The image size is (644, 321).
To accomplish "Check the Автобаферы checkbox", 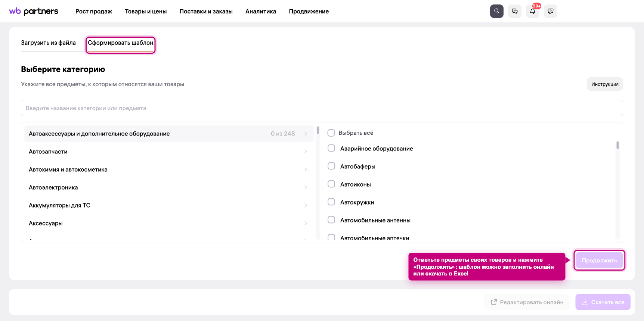I will (331, 166).
